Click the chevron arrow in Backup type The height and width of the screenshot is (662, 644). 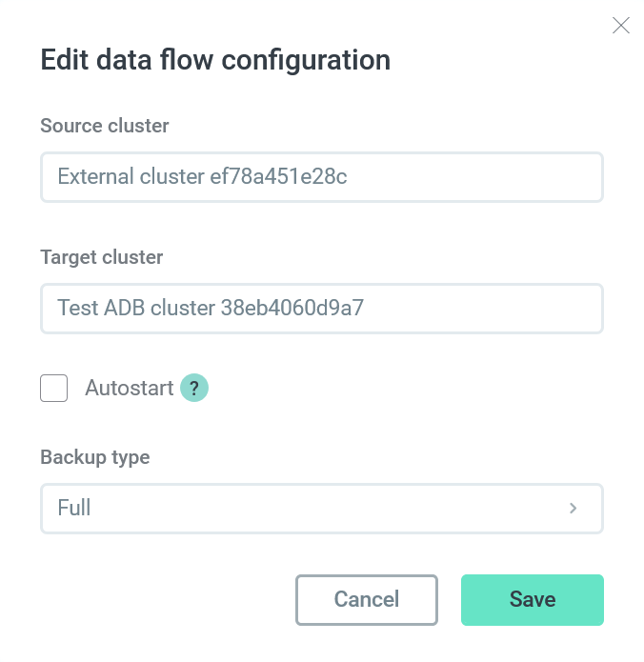pyautogui.click(x=574, y=509)
